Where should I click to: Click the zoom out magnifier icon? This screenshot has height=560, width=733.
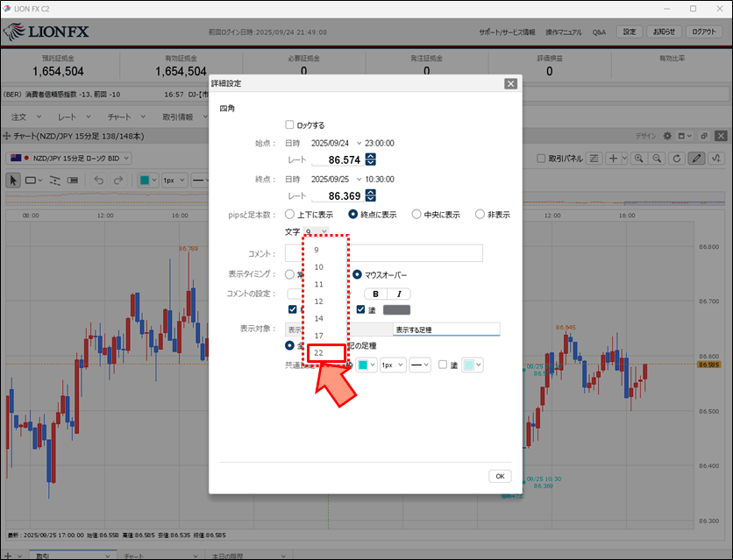657,159
